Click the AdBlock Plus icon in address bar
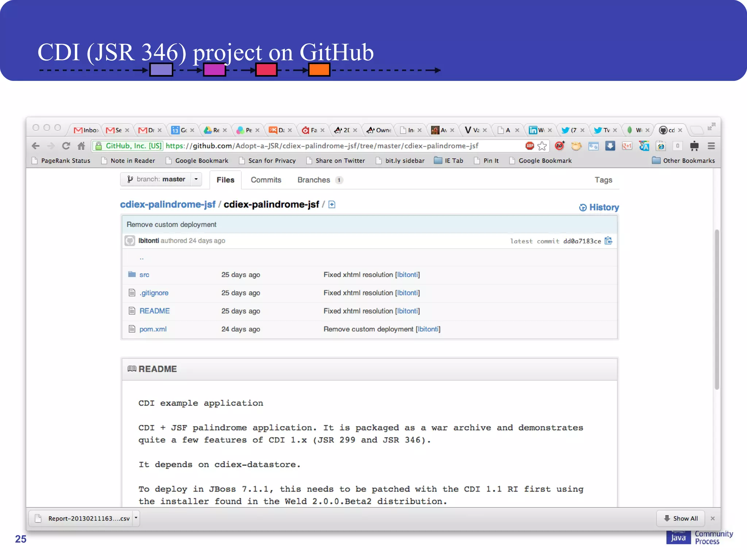The image size is (747, 560). point(530,146)
